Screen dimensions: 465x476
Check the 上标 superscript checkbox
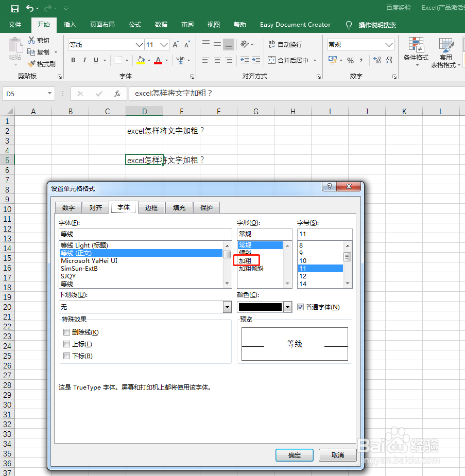[x=66, y=344]
